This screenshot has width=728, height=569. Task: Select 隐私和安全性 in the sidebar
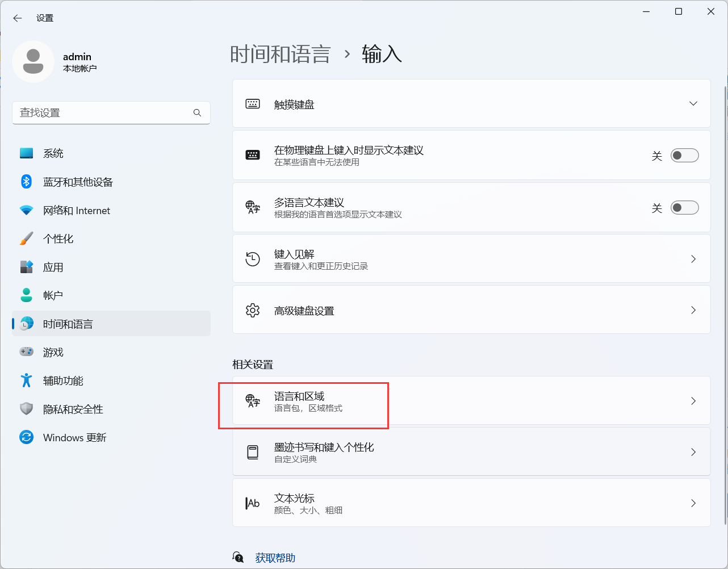111,409
